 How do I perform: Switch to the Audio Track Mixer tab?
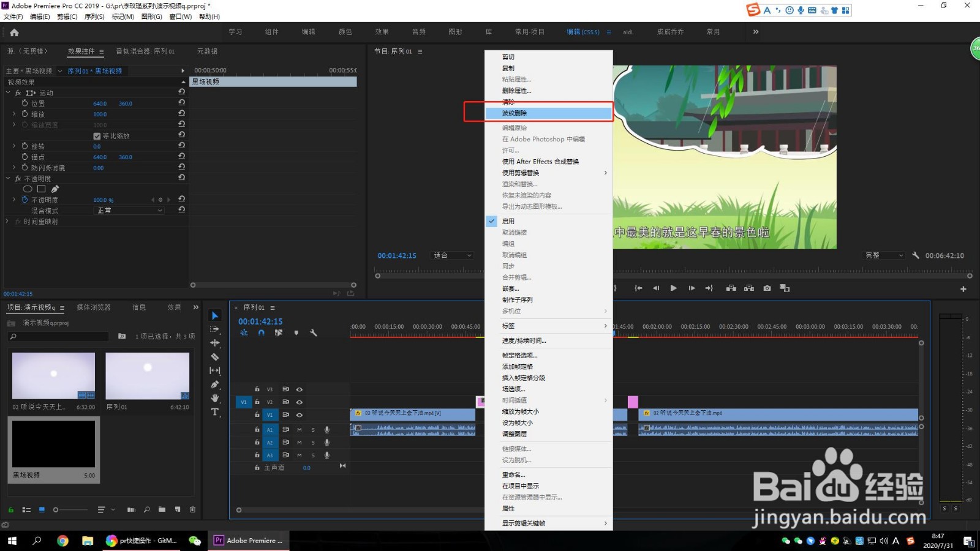(145, 51)
